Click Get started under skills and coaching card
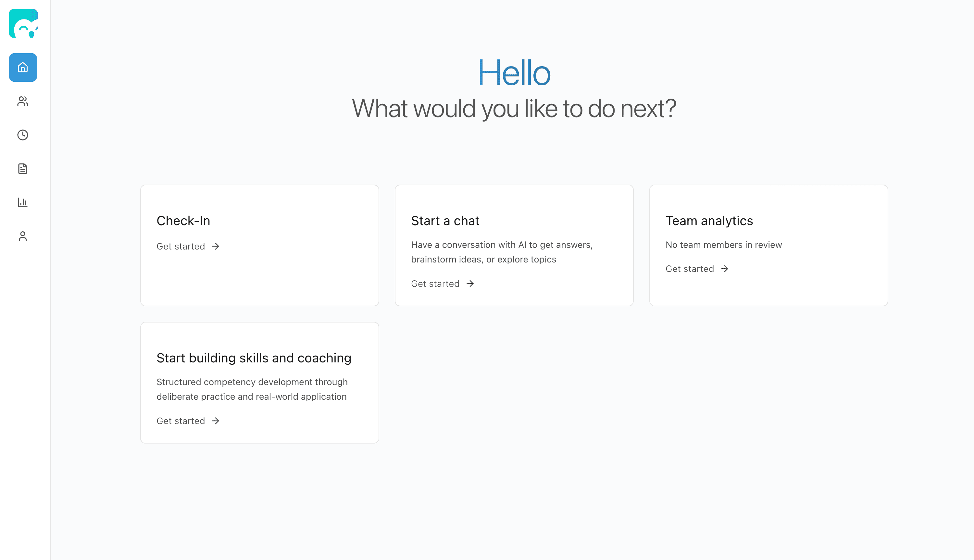Viewport: 974px width, 560px height. click(181, 421)
